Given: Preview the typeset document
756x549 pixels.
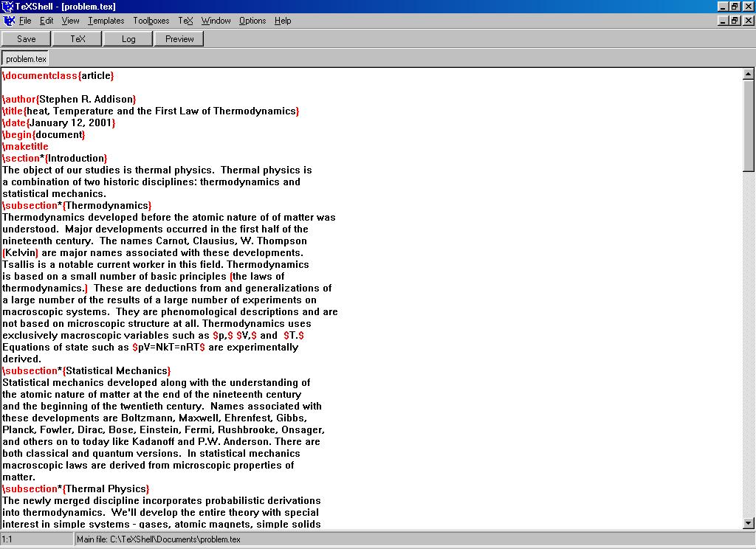Looking at the screenshot, I should pyautogui.click(x=179, y=38).
